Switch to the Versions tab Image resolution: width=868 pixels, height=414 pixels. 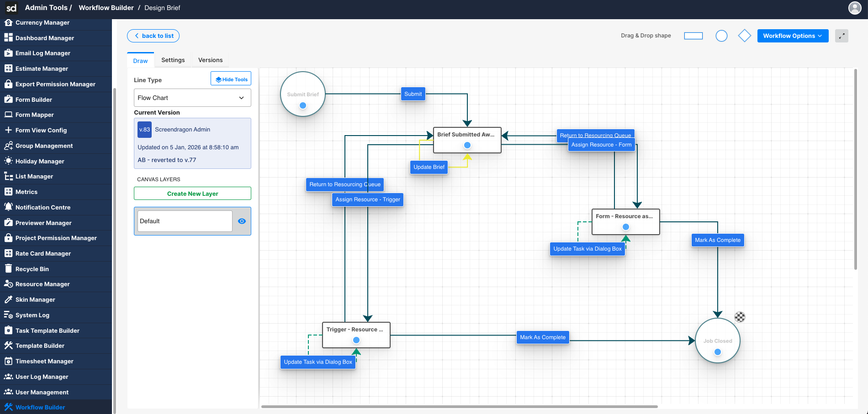211,60
